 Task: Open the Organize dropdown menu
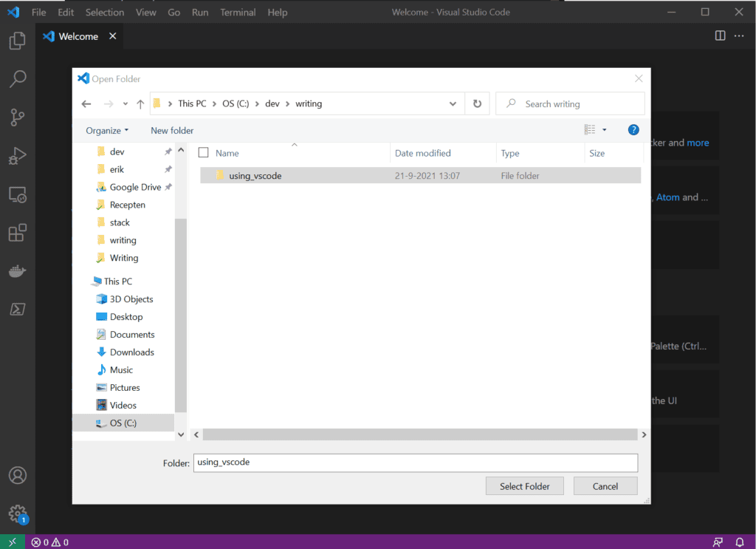(x=106, y=130)
